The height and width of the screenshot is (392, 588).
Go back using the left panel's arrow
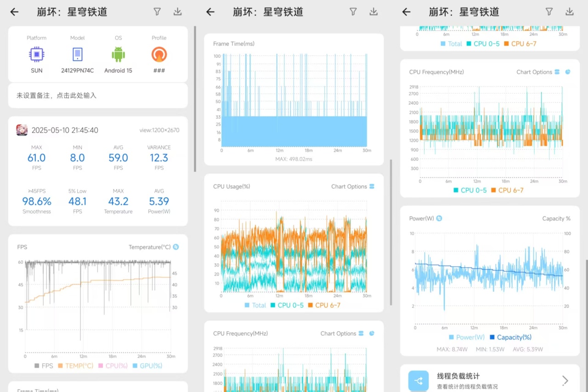[x=14, y=12]
